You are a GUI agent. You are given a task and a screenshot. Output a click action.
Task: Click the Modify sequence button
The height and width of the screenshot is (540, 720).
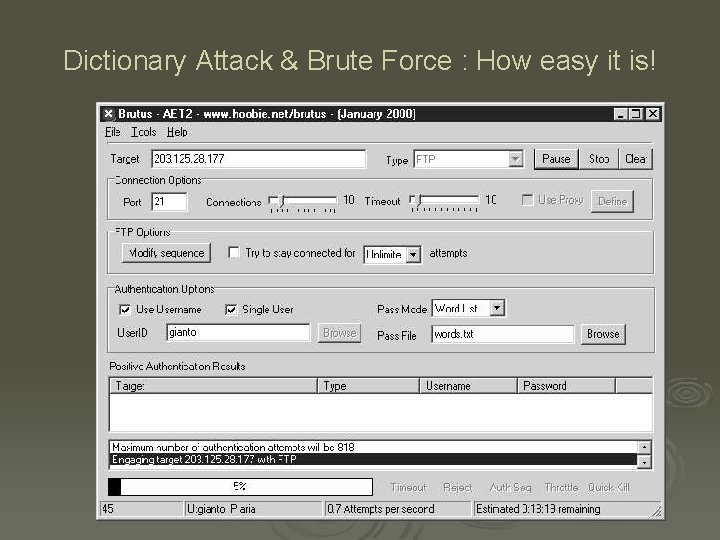click(166, 253)
